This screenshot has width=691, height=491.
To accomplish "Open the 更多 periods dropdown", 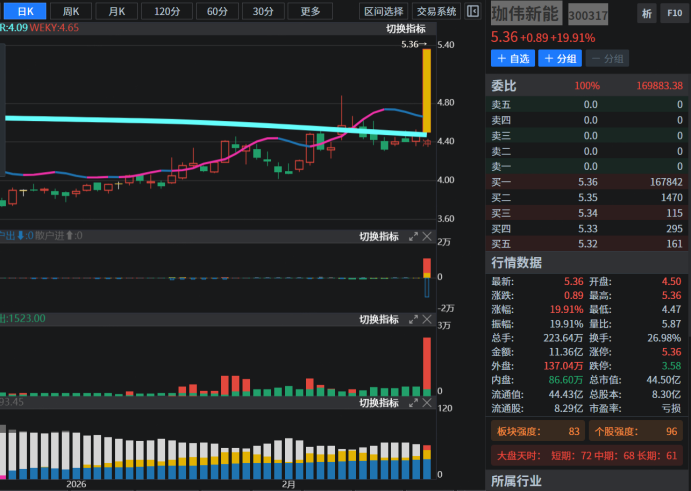I will [310, 11].
